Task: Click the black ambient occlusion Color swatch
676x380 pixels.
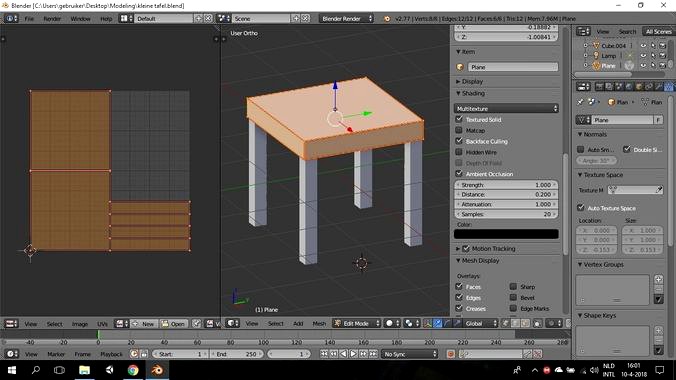Action: pyautogui.click(x=506, y=234)
